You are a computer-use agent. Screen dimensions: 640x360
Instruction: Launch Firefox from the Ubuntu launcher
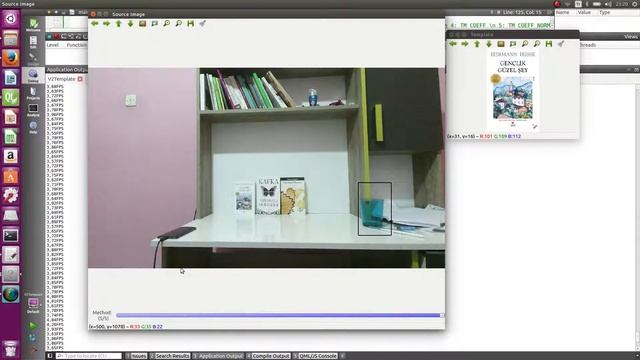(x=11, y=58)
